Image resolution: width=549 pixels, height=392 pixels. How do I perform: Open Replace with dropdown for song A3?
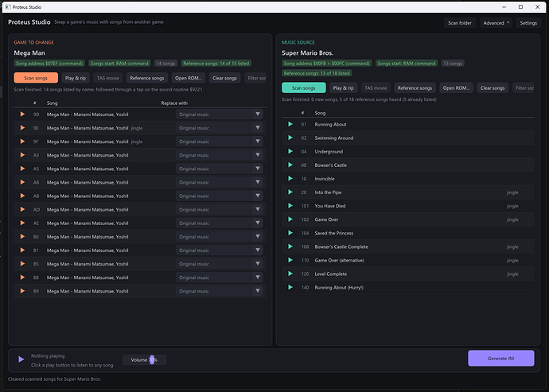tap(220, 155)
